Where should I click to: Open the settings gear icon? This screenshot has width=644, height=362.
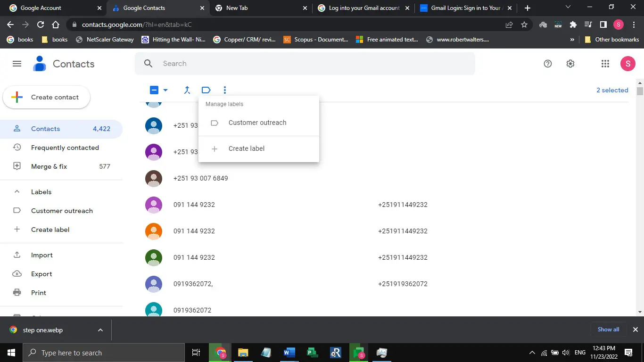click(x=570, y=64)
